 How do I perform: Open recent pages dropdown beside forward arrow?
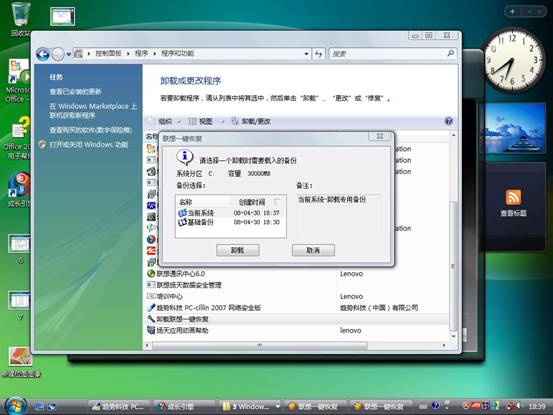click(x=69, y=54)
